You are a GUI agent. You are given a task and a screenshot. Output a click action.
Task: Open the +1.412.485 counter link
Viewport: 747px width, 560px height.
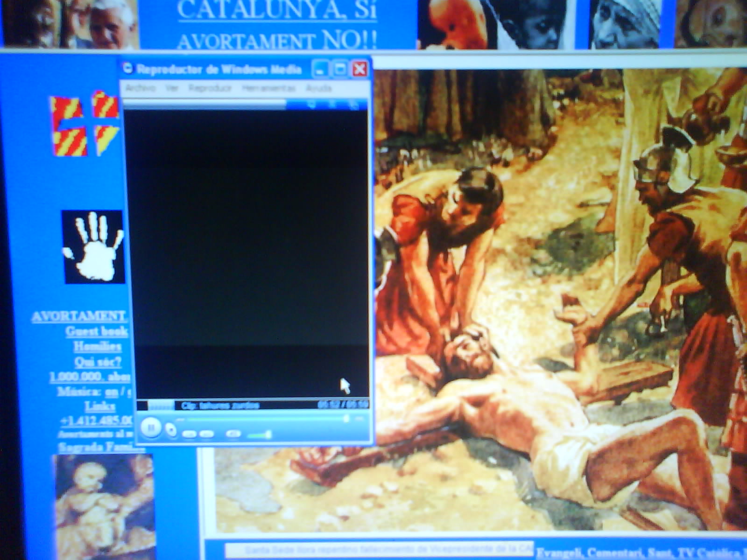(x=97, y=420)
